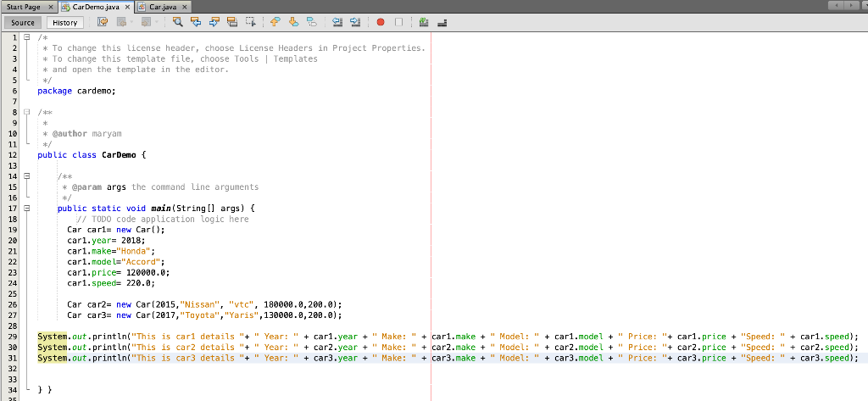Click 'car1.year= 2018;' line
868x401 pixels.
point(106,241)
